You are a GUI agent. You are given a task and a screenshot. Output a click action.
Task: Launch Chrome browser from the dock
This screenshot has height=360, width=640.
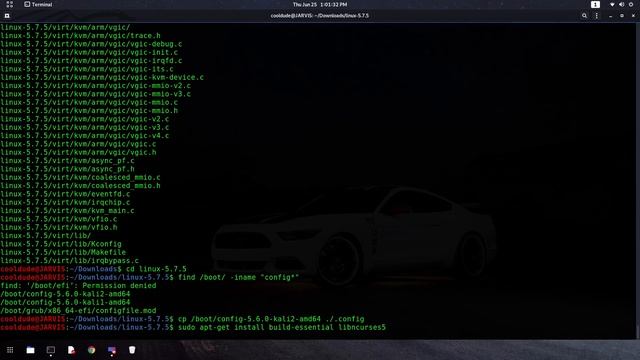coord(91,350)
